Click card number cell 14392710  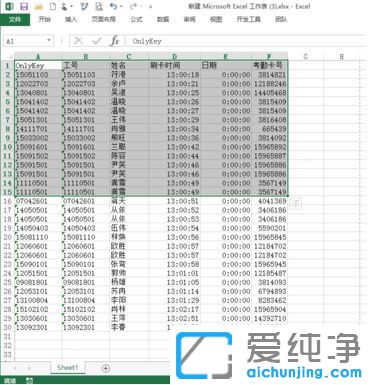tap(269, 318)
